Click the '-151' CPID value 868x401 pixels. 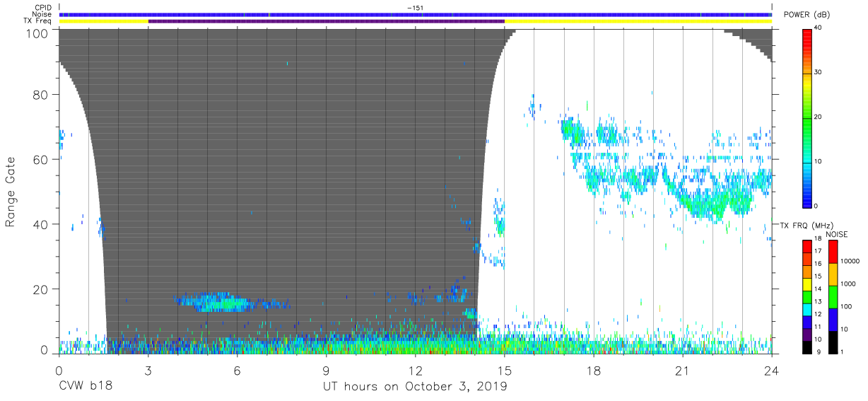pos(415,7)
